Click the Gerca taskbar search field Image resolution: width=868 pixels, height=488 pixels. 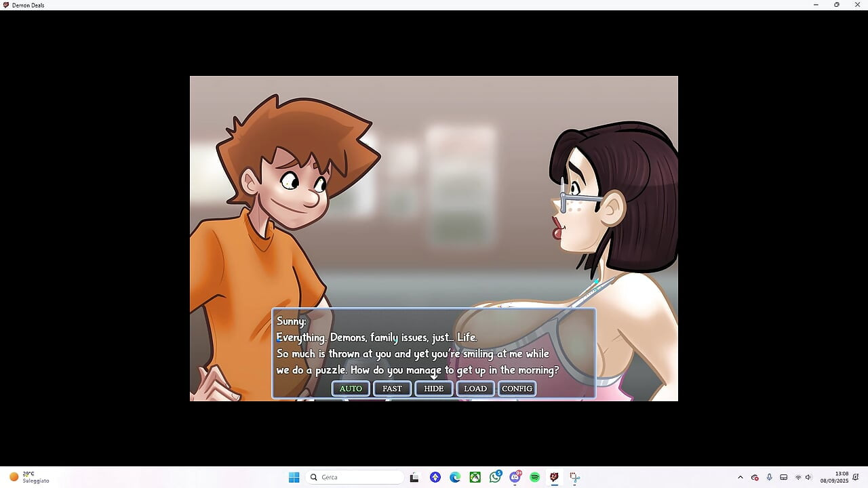(354, 477)
